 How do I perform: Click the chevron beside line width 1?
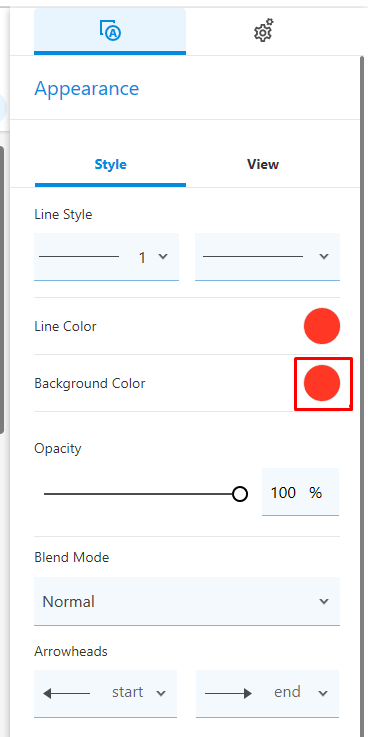(163, 256)
